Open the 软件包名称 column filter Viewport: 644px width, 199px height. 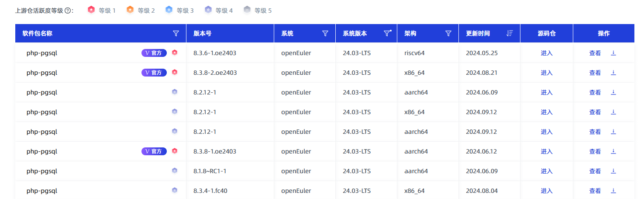coord(176,33)
